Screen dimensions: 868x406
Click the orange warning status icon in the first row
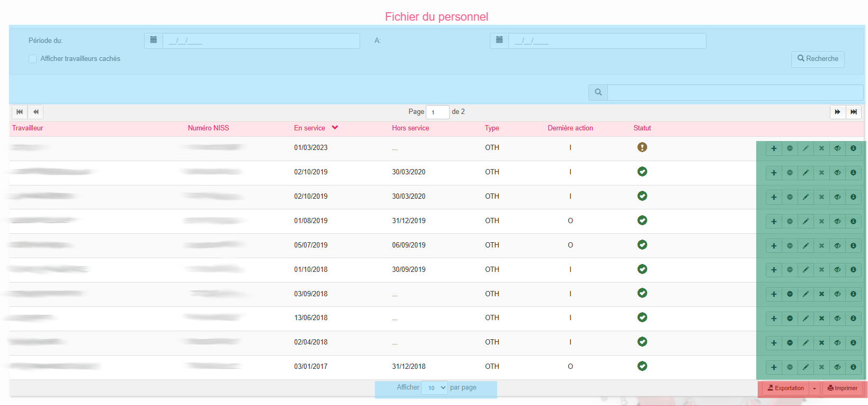point(642,147)
